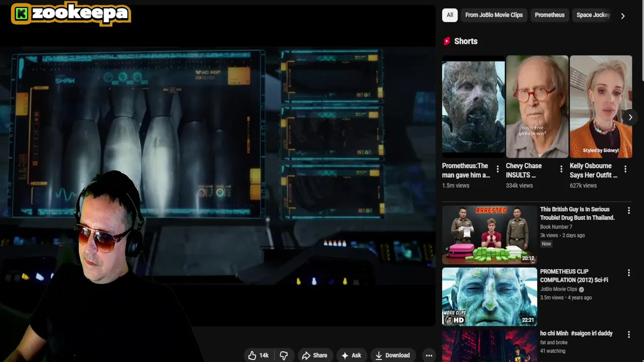This screenshot has height=362, width=644.
Task: Click the Shorts section icon
Action: pyautogui.click(x=446, y=41)
